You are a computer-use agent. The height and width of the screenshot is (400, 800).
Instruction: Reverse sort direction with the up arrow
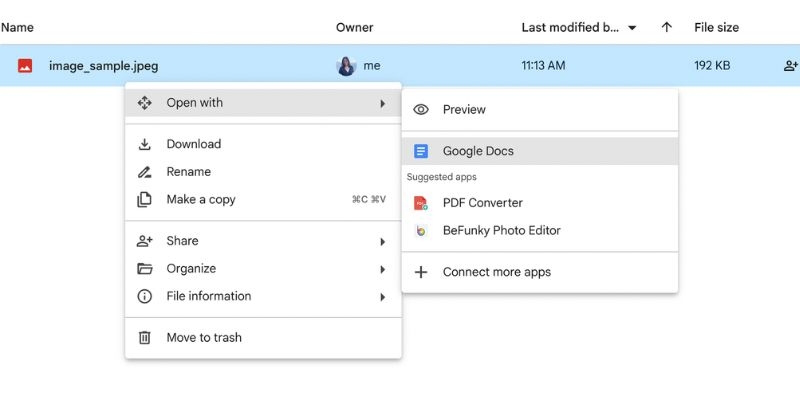[666, 28]
